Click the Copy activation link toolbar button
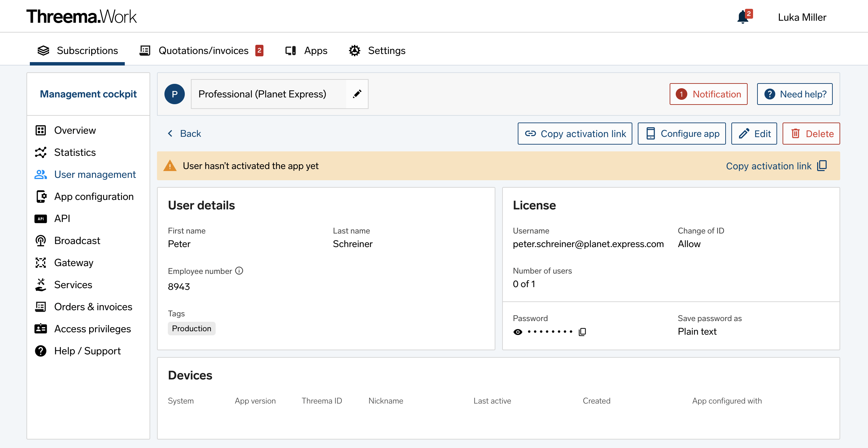 pyautogui.click(x=575, y=133)
